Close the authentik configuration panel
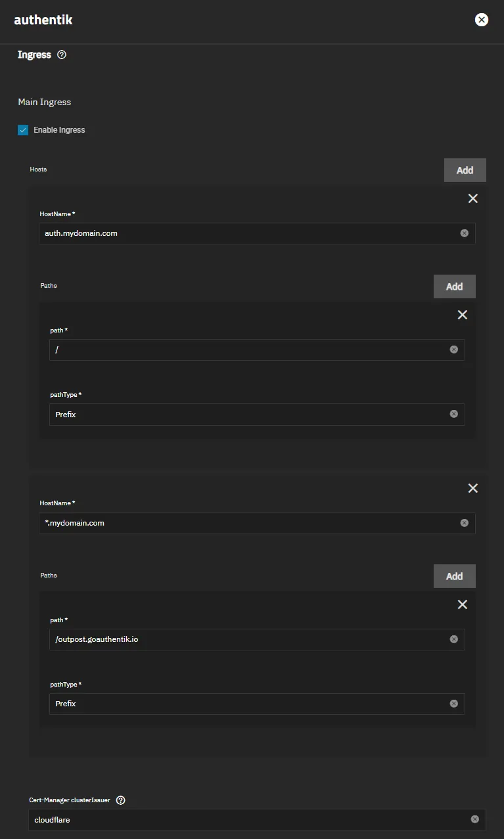 point(482,20)
